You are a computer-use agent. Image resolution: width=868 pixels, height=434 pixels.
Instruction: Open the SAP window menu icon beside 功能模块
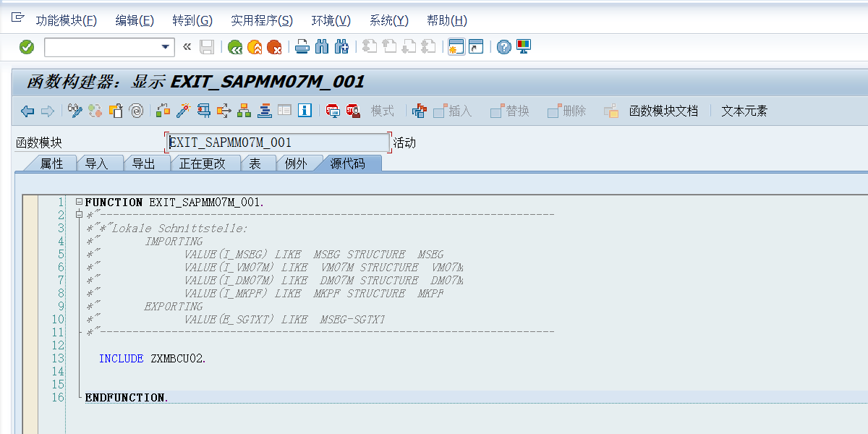click(x=17, y=19)
